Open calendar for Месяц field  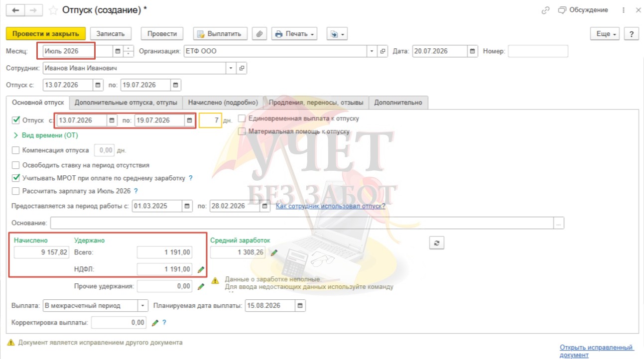tap(118, 51)
